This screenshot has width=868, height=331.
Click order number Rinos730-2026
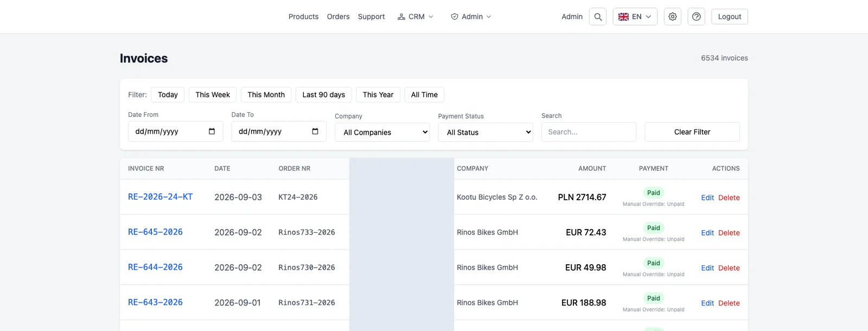pos(307,268)
